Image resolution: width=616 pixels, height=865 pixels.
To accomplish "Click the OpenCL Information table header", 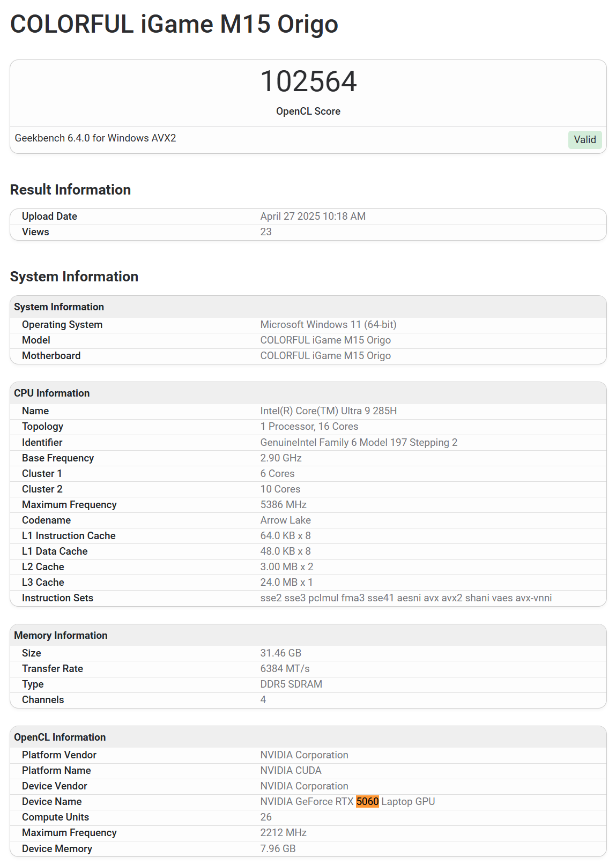I will pos(308,737).
